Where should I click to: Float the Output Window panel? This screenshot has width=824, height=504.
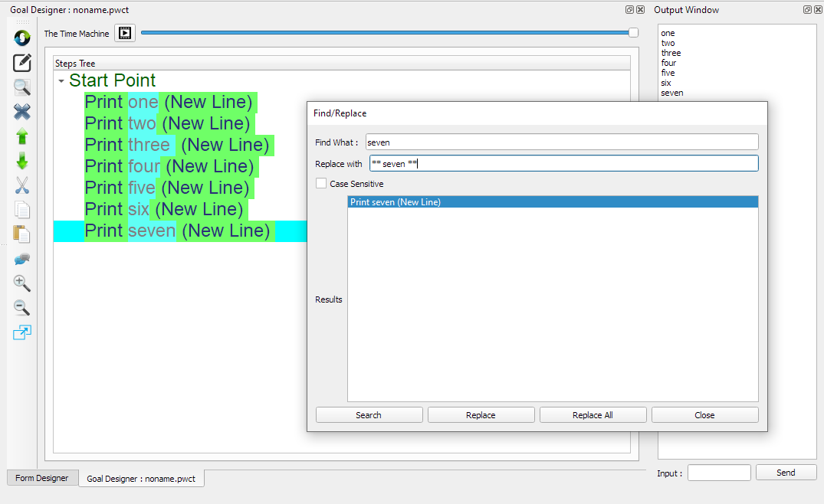pyautogui.click(x=807, y=10)
